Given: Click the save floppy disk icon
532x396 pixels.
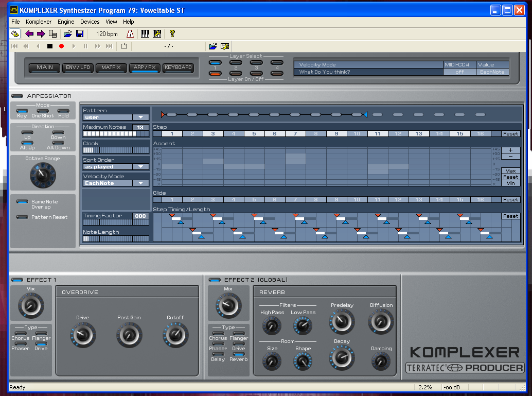Looking at the screenshot, I should coord(80,33).
